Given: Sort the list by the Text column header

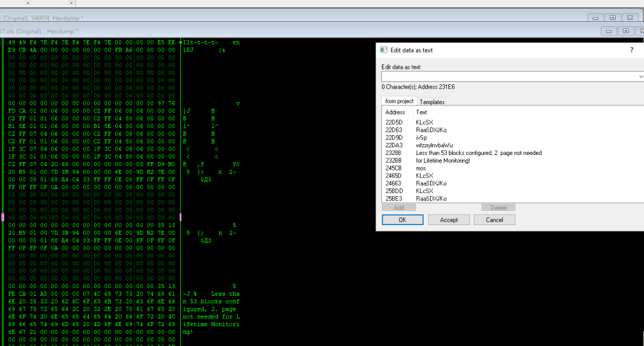Looking at the screenshot, I should (x=421, y=113).
